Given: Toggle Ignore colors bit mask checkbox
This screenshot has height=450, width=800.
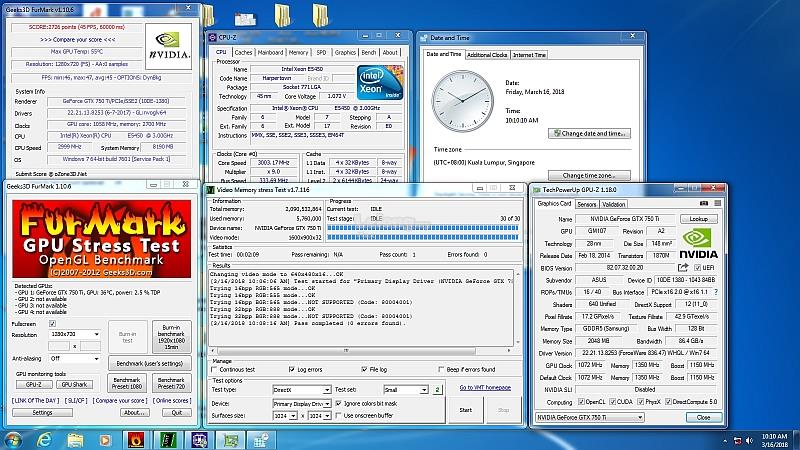Looking at the screenshot, I should click(x=338, y=404).
